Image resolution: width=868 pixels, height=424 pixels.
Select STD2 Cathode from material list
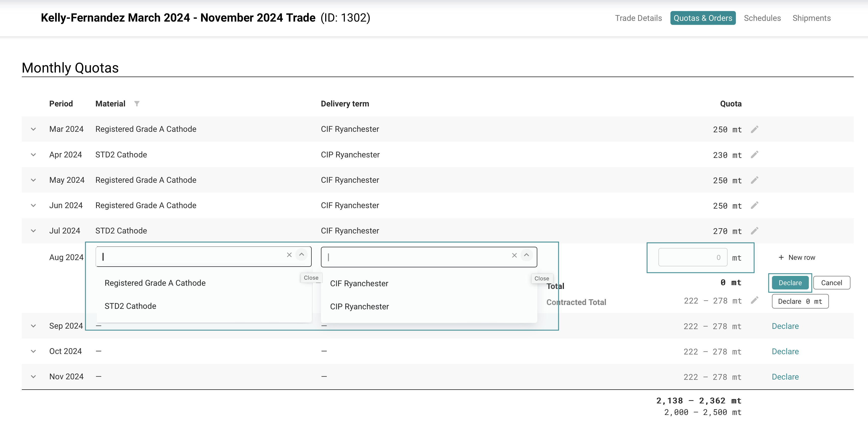pos(130,306)
